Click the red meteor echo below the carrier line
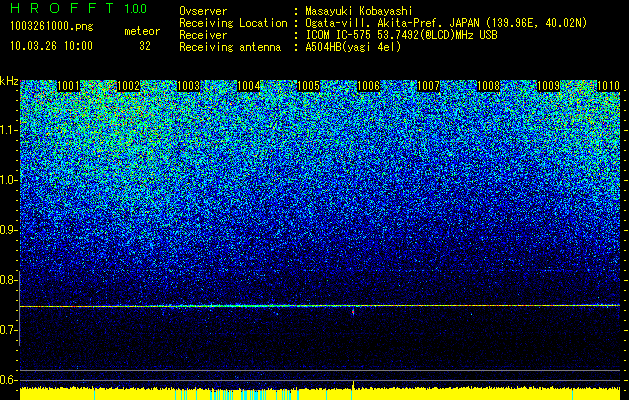The height and width of the screenshot is (400, 629). (x=353, y=311)
